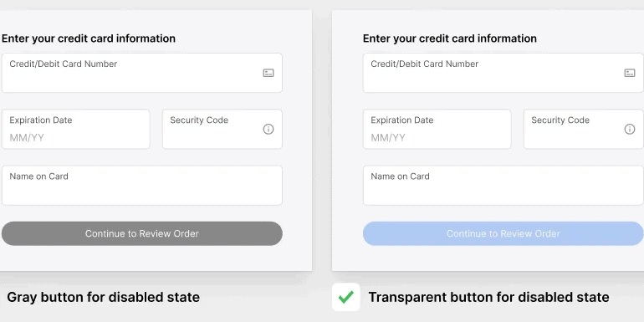Activate the right form's Name on Card field
The width and height of the screenshot is (644, 322).
[x=503, y=185]
